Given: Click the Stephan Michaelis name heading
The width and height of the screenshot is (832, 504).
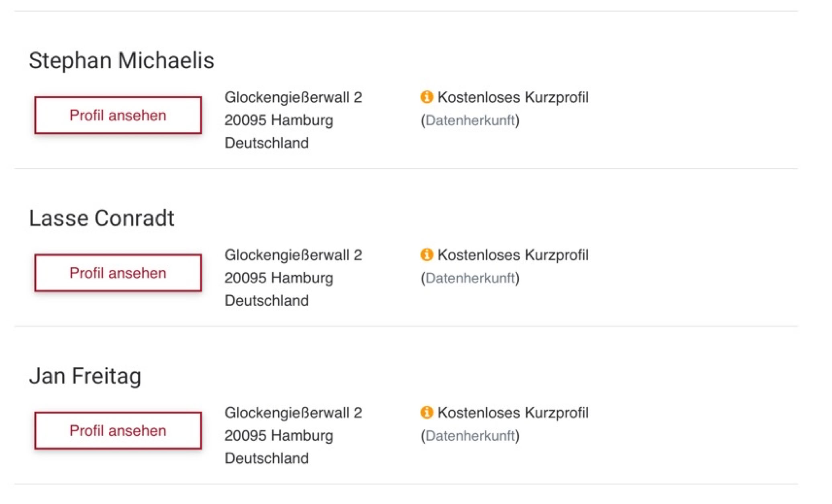Looking at the screenshot, I should (121, 61).
